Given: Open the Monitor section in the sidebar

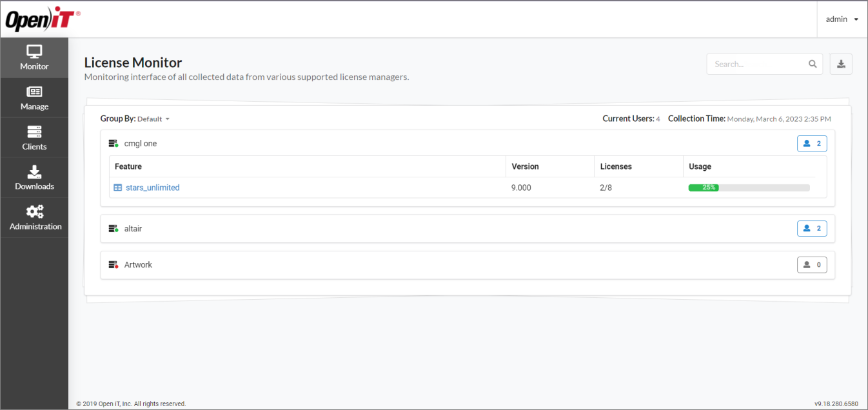Looking at the screenshot, I should coord(34,57).
